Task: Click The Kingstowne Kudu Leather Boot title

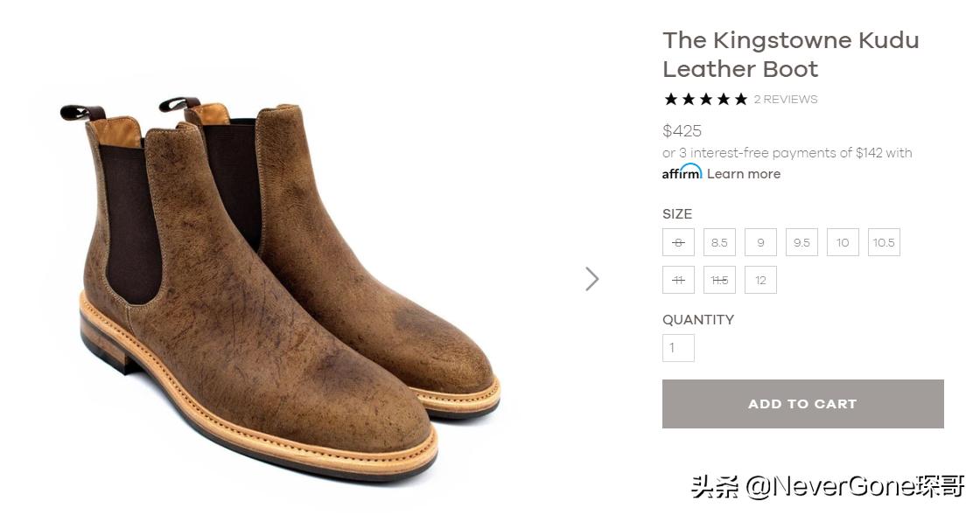Action: click(x=790, y=54)
